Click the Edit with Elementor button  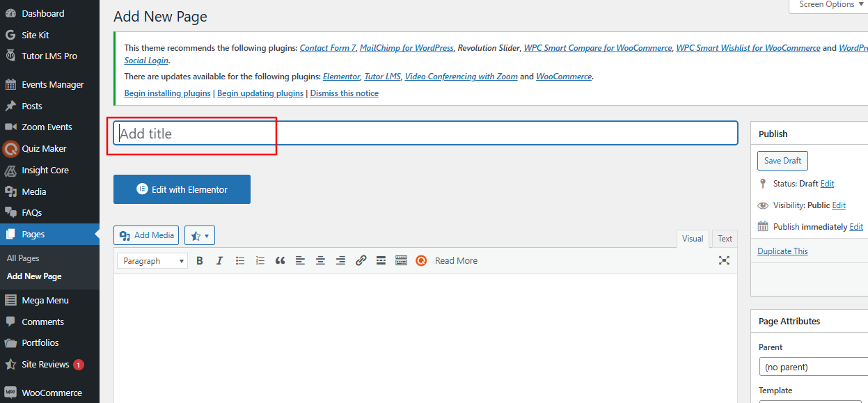182,189
